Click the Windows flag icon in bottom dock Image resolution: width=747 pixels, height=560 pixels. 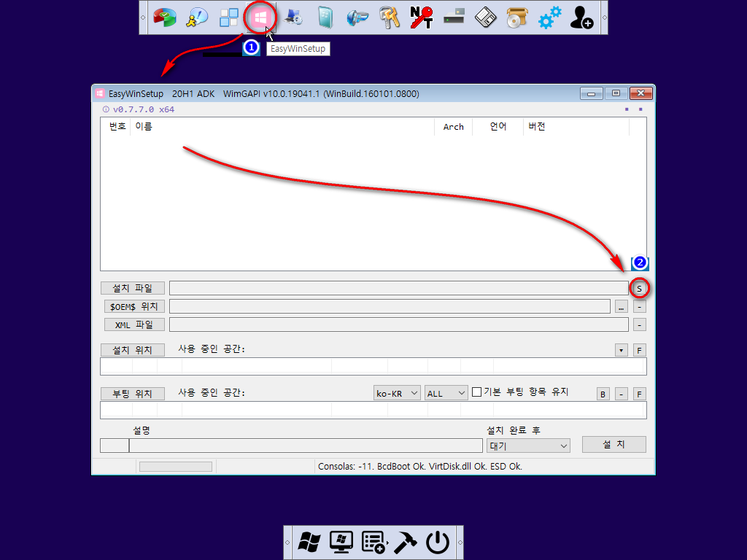click(309, 542)
